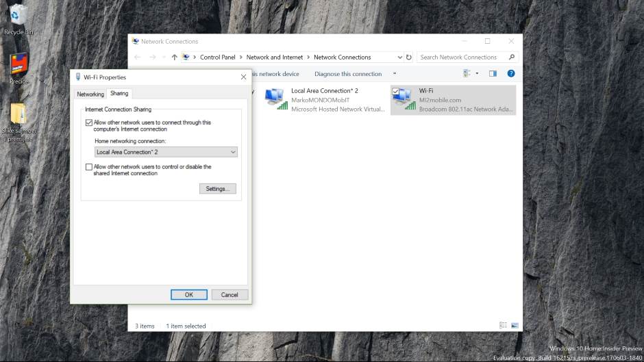Toggle the Wi-Fi item selection checkbox

click(x=395, y=91)
